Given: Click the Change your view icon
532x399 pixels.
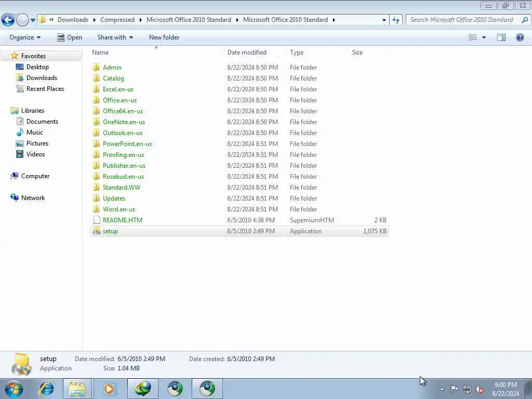Looking at the screenshot, I should click(x=473, y=37).
